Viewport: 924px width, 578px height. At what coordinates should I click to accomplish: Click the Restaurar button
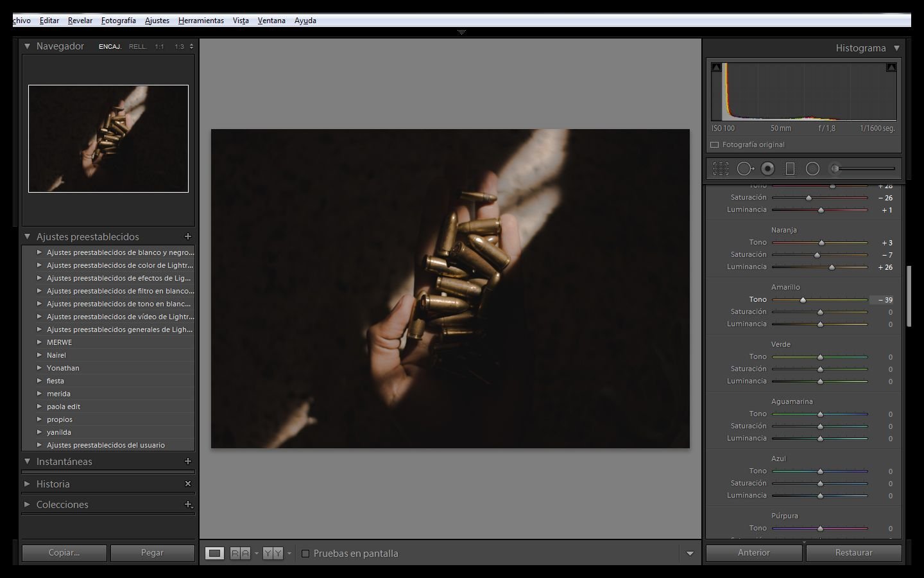854,552
